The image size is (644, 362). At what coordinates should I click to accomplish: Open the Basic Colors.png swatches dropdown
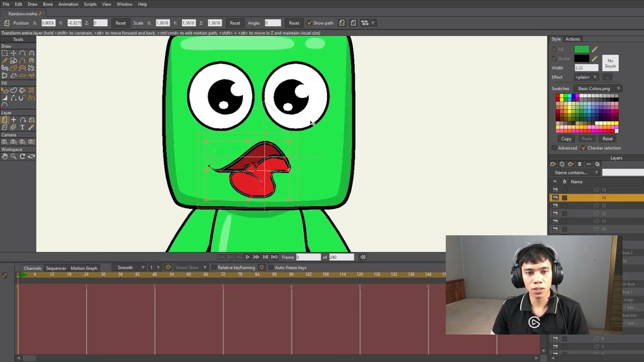[x=597, y=88]
